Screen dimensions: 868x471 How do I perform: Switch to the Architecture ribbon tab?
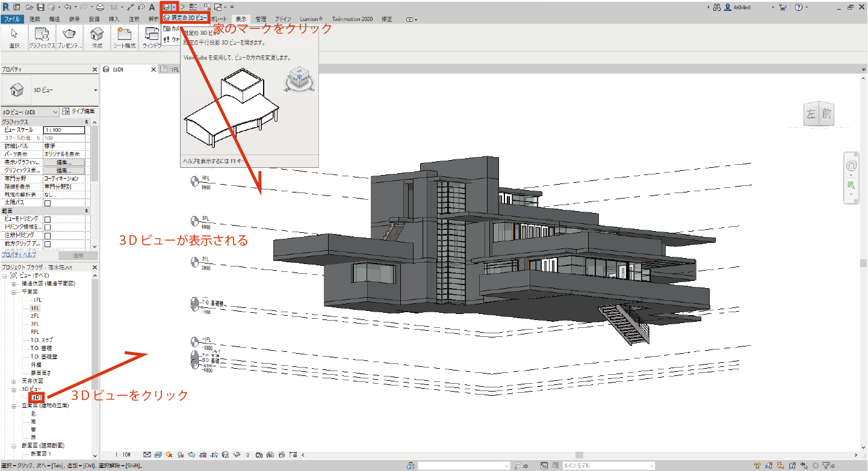pyautogui.click(x=35, y=19)
